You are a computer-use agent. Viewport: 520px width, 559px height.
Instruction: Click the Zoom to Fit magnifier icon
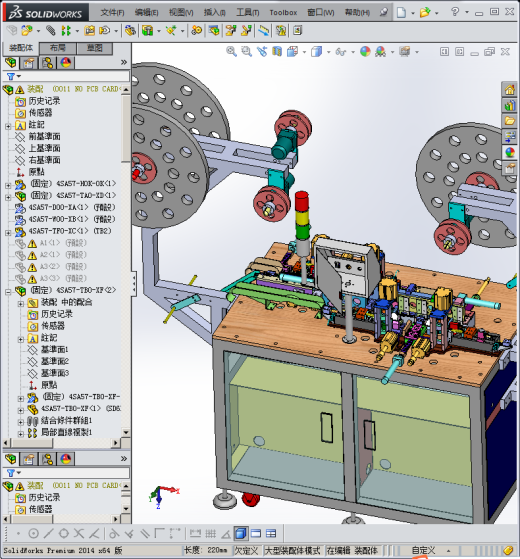point(231,52)
